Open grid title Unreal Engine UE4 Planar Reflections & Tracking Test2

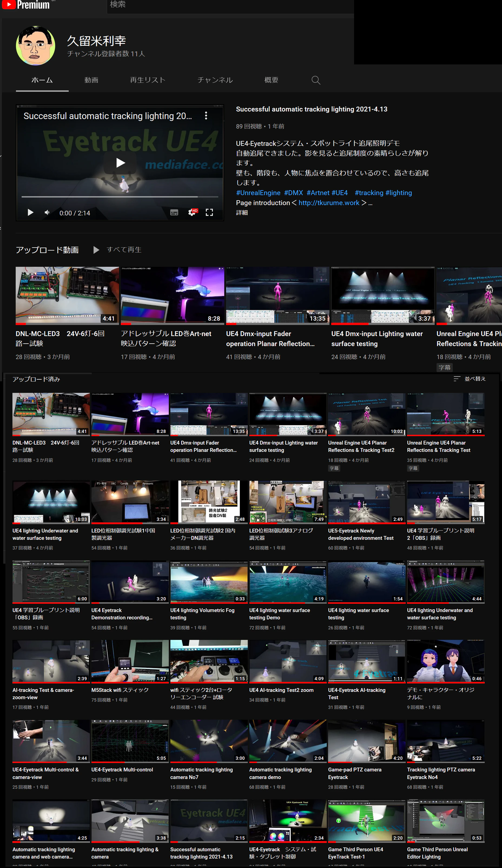361,446
